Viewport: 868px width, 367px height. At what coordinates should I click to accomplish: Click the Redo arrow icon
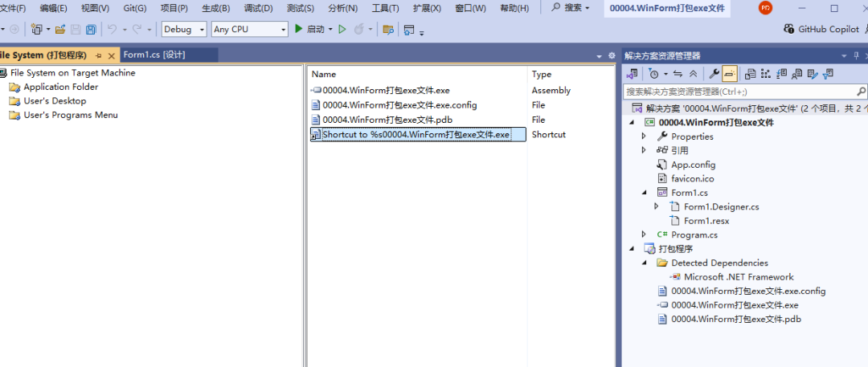[x=137, y=30]
